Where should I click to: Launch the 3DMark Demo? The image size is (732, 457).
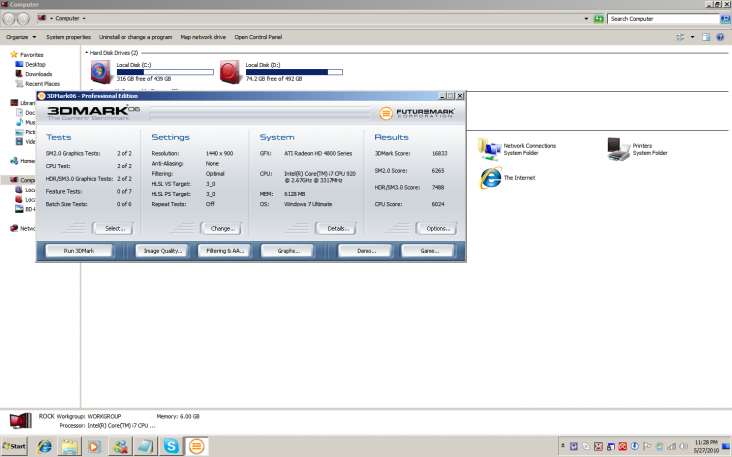366,251
